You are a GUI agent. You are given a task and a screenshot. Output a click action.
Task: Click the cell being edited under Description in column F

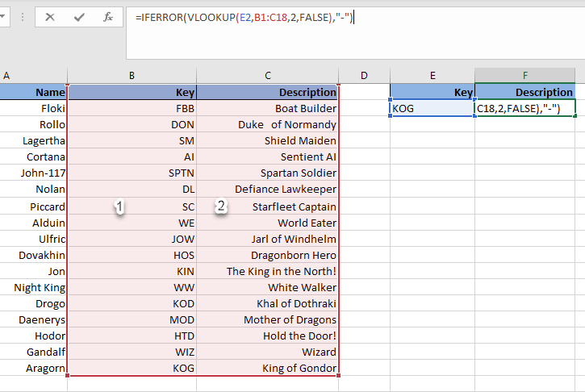pos(524,108)
